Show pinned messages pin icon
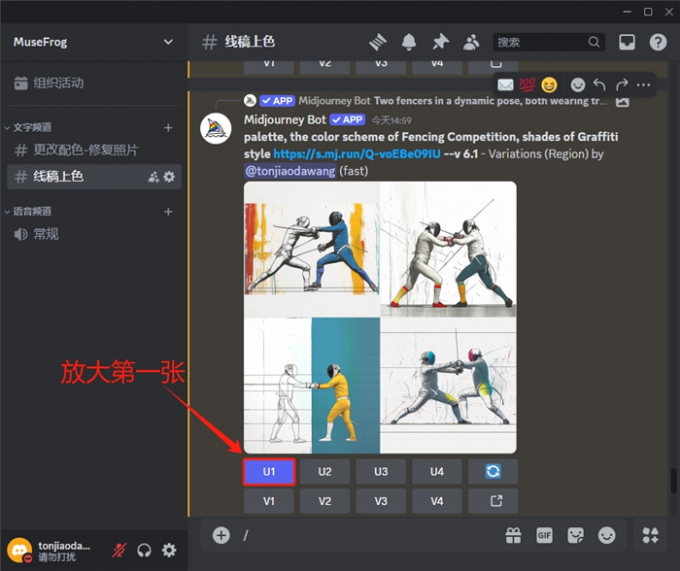This screenshot has width=680, height=571. coord(440,42)
